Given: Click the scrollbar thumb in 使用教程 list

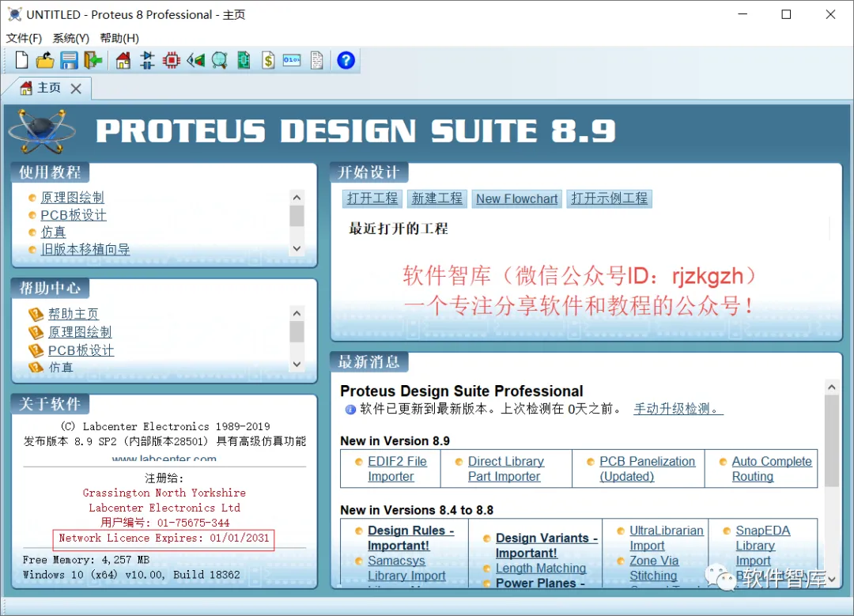Looking at the screenshot, I should pos(297,216).
